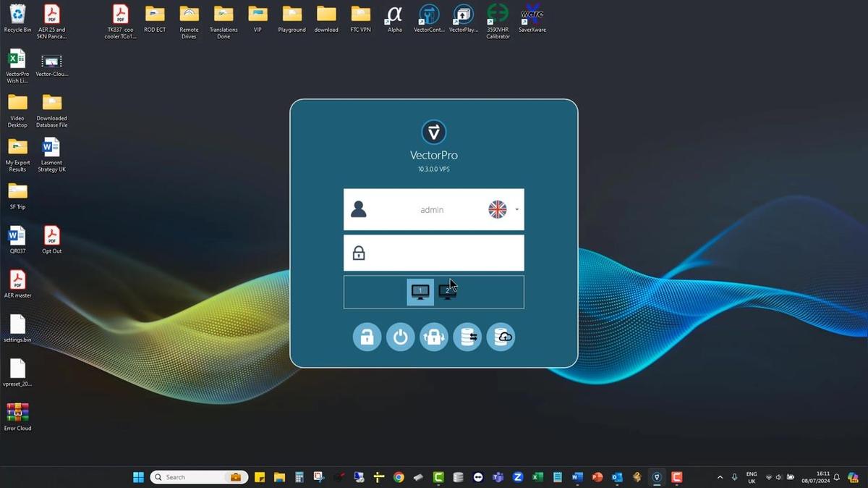Select the Playground folder
The height and width of the screenshot is (488, 868).
(x=292, y=20)
